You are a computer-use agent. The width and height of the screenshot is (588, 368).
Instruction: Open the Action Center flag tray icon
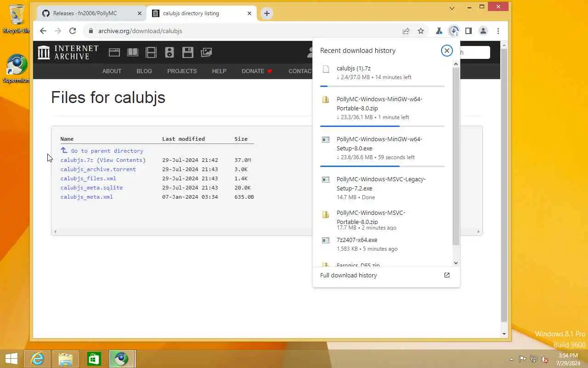click(x=523, y=359)
